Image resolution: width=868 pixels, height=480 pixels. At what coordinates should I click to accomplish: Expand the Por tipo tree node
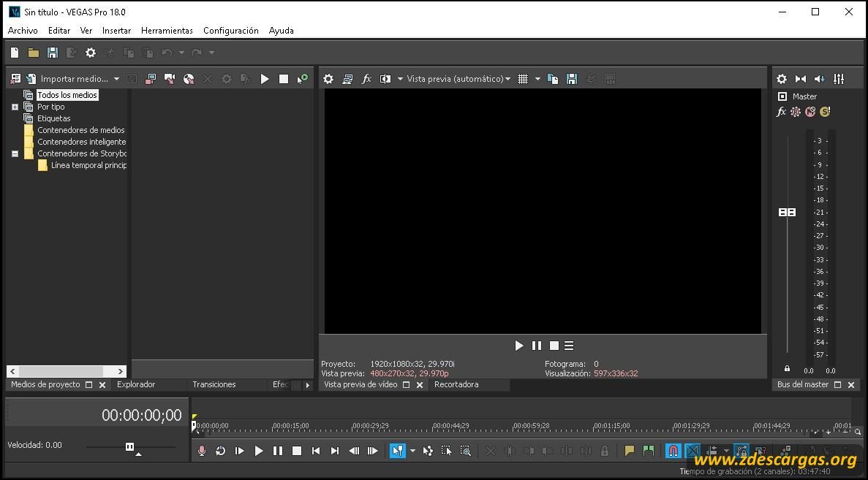click(15, 107)
